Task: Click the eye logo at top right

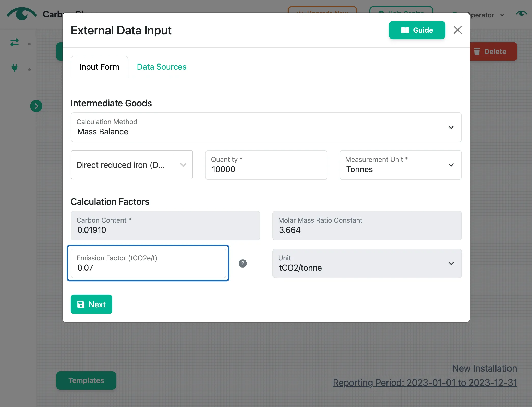Action: pos(521,13)
